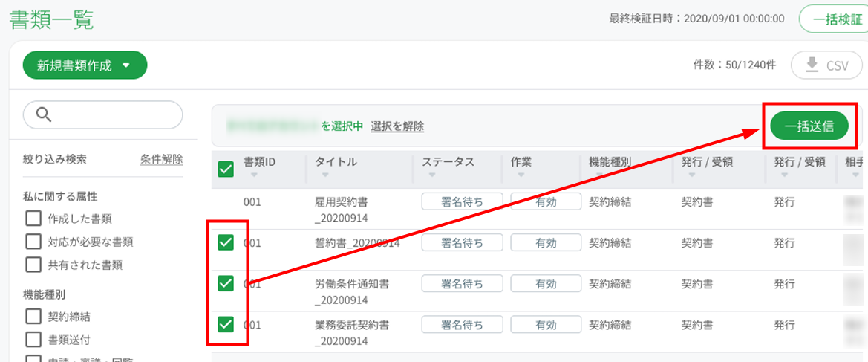The width and height of the screenshot is (868, 362).
Task: Click the 最終検証日時 timestamp text
Action: [696, 19]
